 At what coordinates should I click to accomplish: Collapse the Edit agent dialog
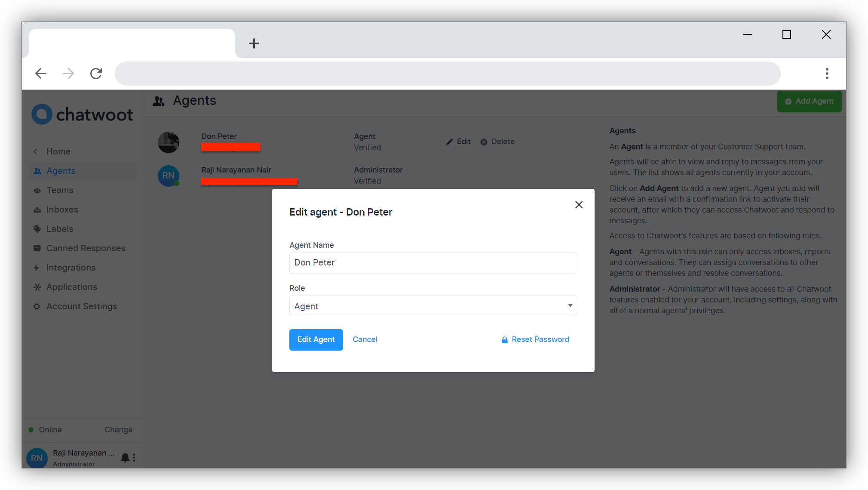click(579, 205)
